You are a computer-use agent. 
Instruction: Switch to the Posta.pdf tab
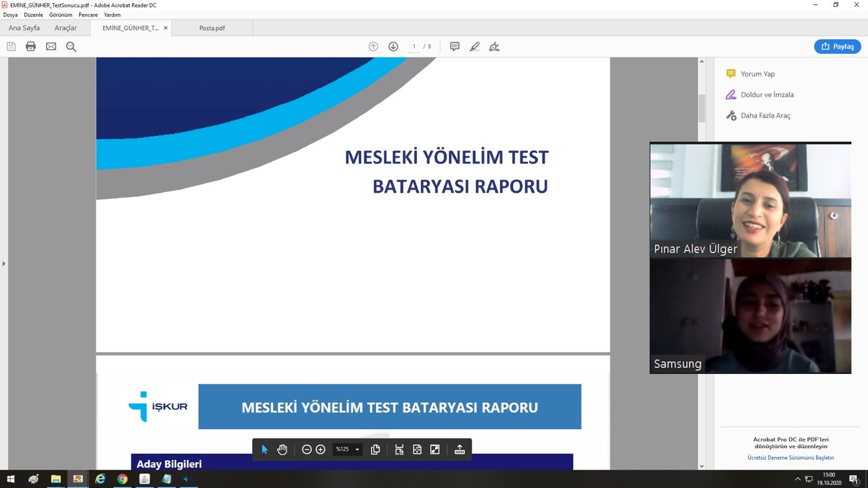pyautogui.click(x=212, y=28)
